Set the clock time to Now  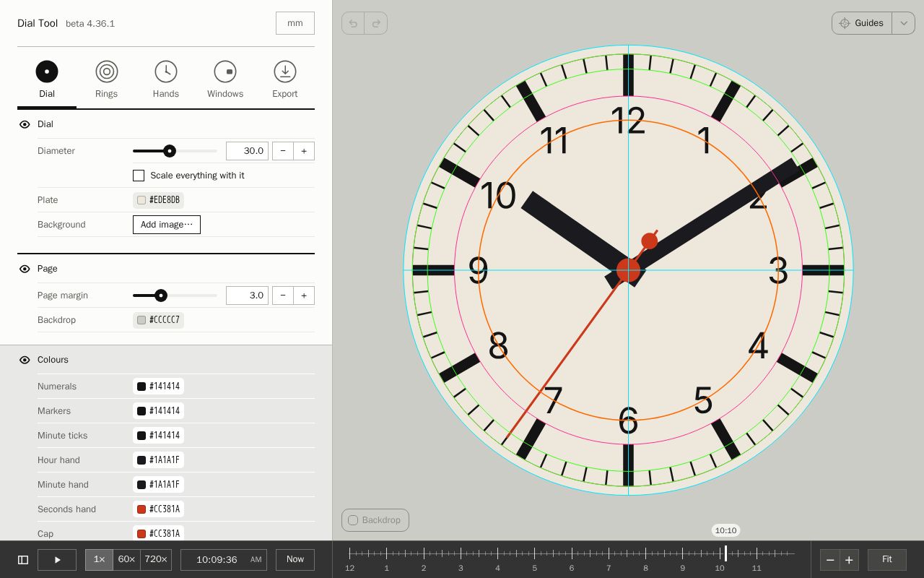click(x=295, y=560)
